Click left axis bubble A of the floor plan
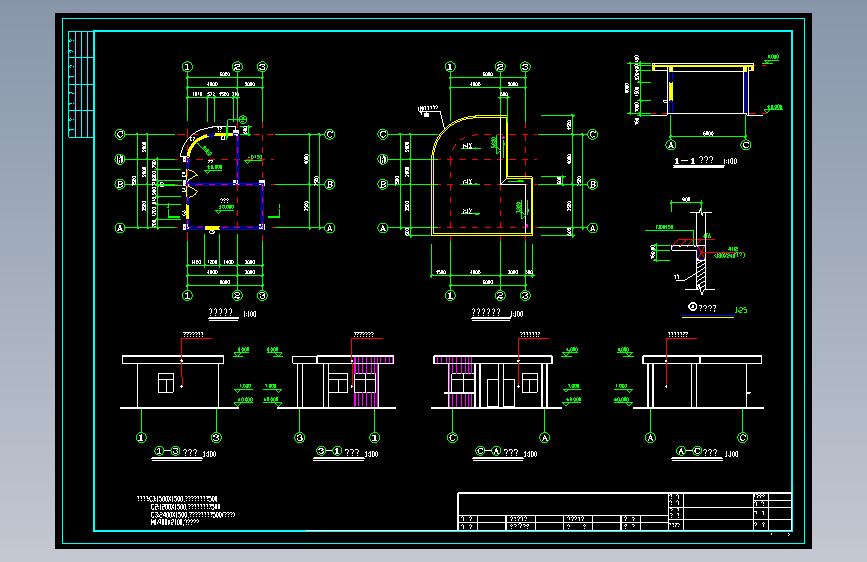This screenshot has width=867, height=562. pos(120,228)
